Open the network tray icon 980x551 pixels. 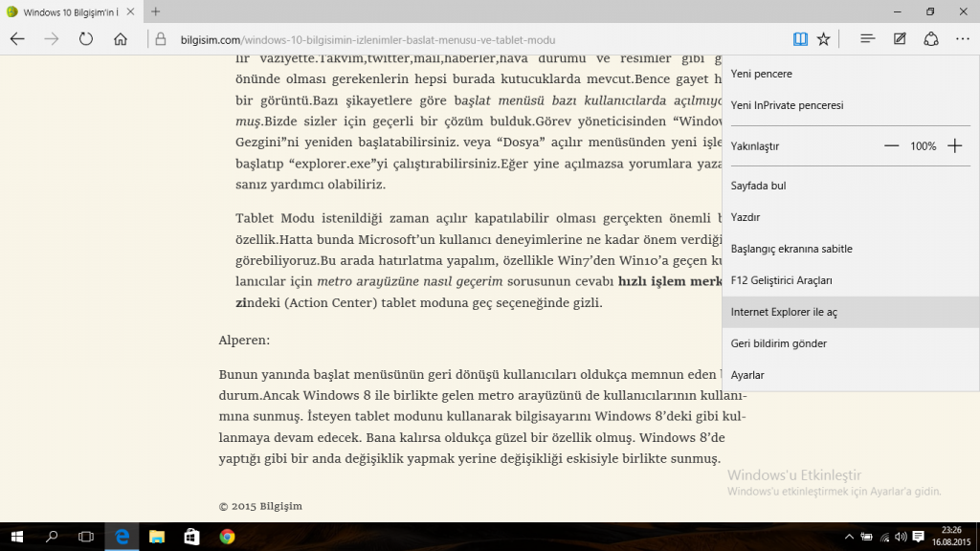click(x=884, y=537)
